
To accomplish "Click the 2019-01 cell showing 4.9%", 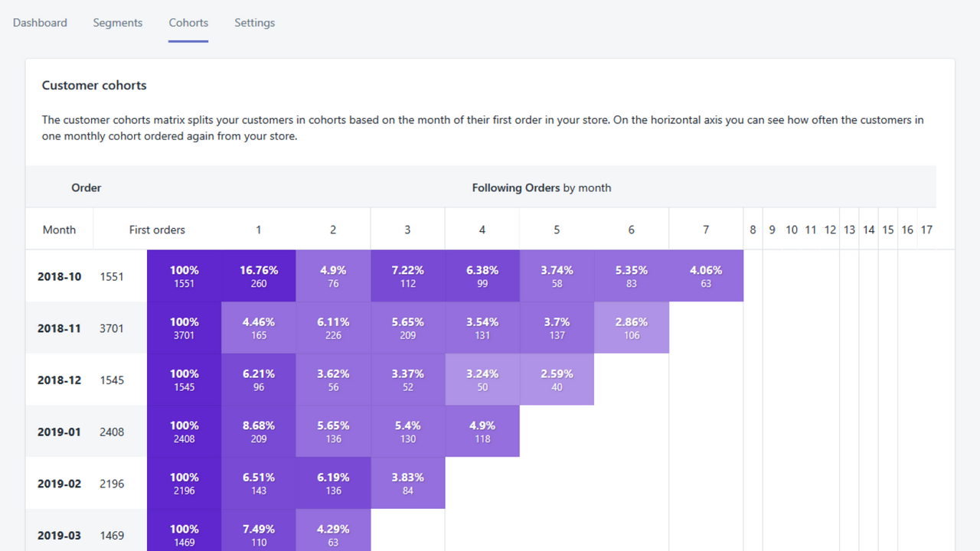I will click(x=482, y=432).
